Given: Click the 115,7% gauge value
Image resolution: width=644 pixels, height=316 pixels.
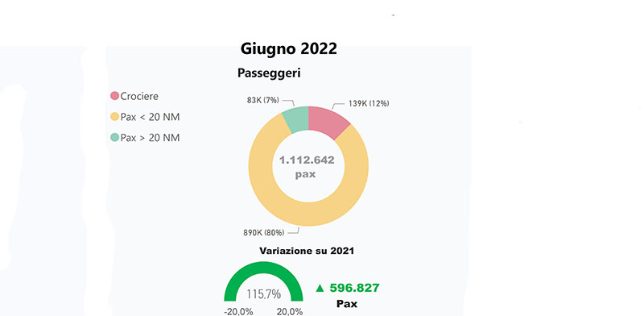Looking at the screenshot, I should 264,294.
